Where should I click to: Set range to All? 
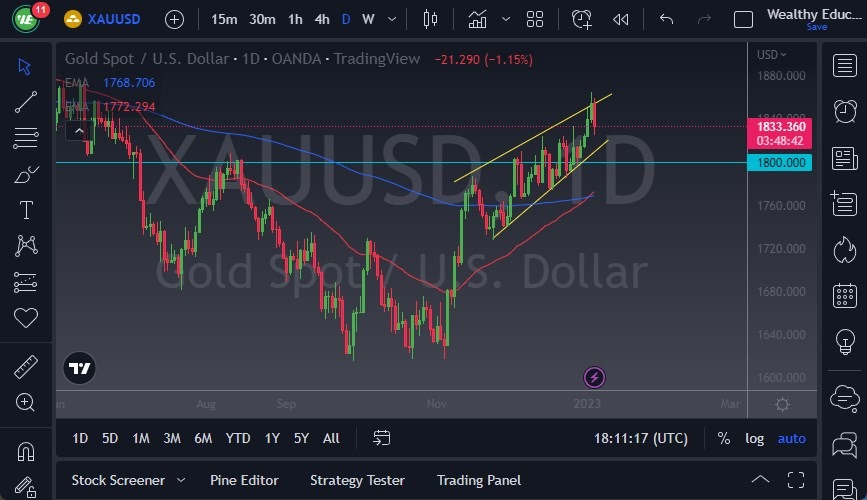[x=331, y=438]
